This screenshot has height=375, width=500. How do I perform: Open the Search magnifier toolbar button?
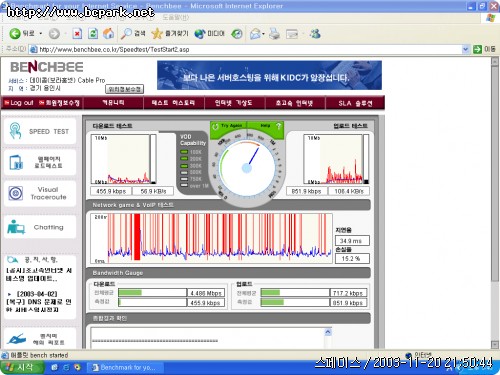tap(133, 33)
